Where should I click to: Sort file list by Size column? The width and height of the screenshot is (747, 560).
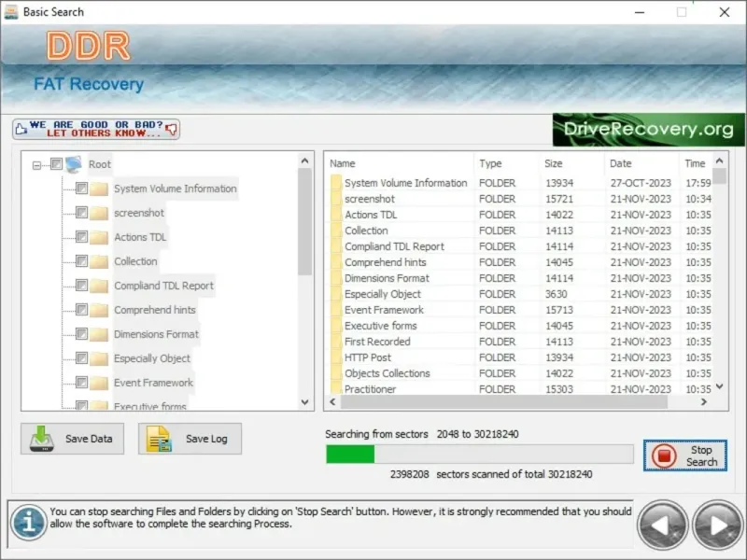[x=571, y=163]
